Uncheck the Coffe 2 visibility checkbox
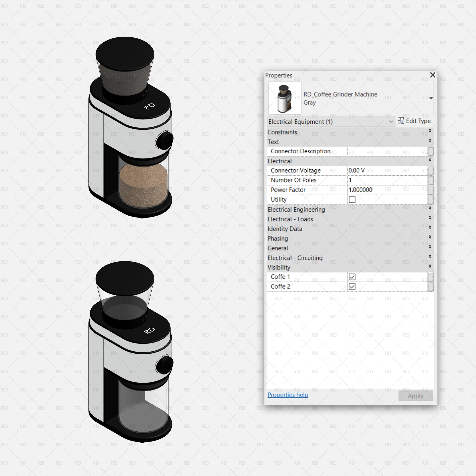Image resolution: width=476 pixels, height=476 pixels. pyautogui.click(x=352, y=286)
